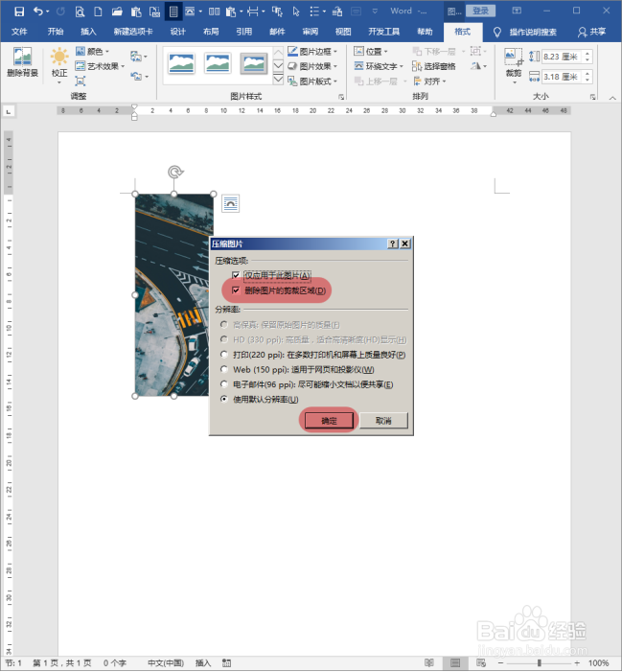Toggle 'Apply only to this picture' checkbox
The height and width of the screenshot is (672, 622).
point(236,275)
